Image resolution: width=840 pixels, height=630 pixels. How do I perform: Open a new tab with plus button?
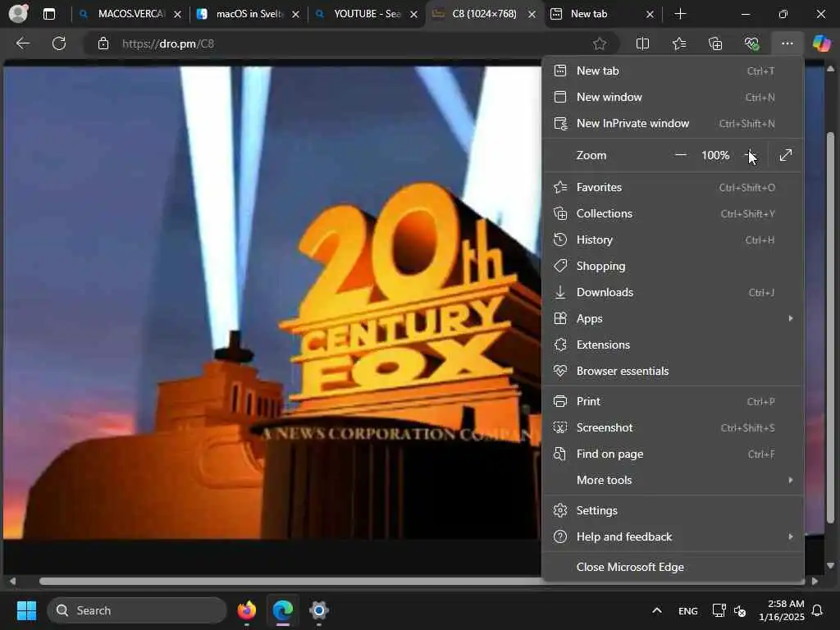680,14
